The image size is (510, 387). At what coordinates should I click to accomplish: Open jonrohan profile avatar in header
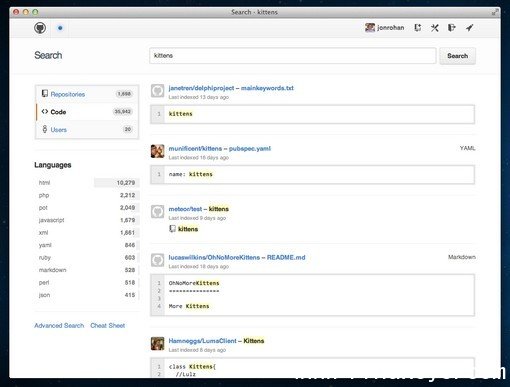tap(370, 28)
